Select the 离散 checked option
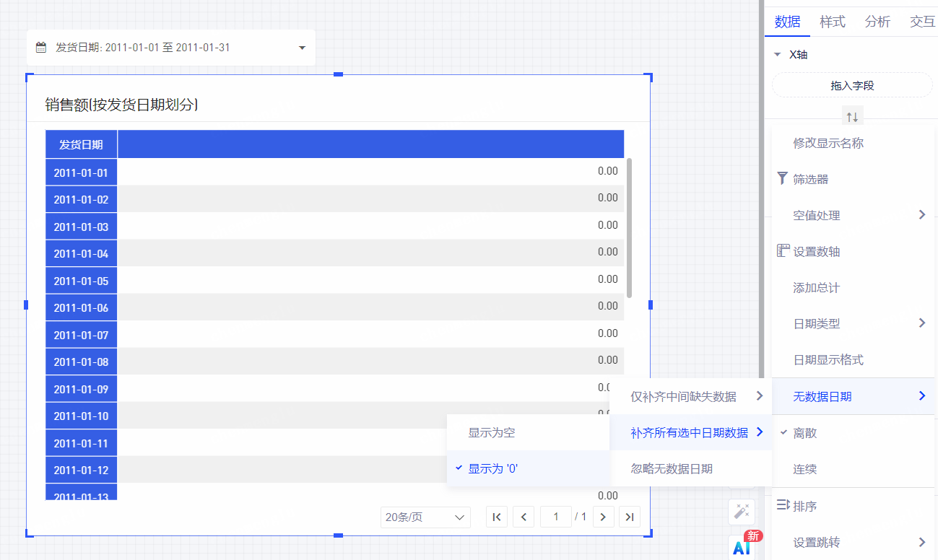 pos(804,433)
